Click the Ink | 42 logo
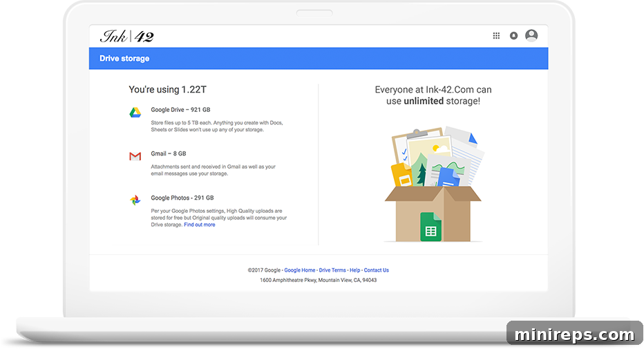 pos(126,36)
